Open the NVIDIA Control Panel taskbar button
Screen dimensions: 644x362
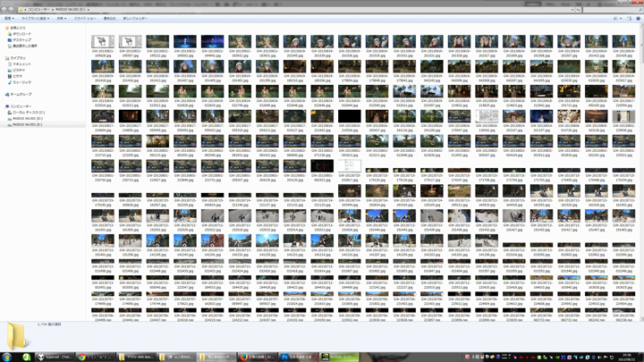click(339, 357)
